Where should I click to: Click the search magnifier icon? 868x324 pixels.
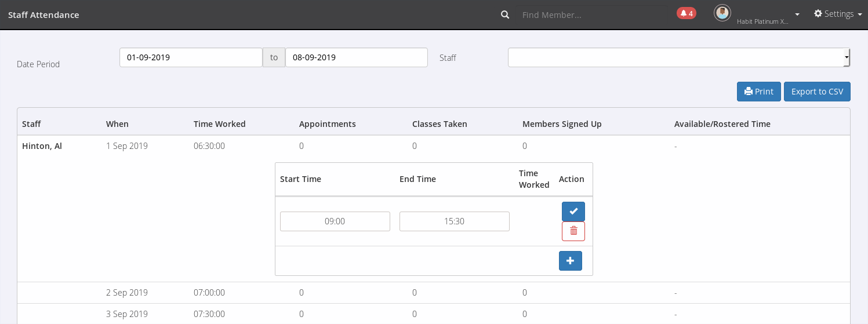505,14
